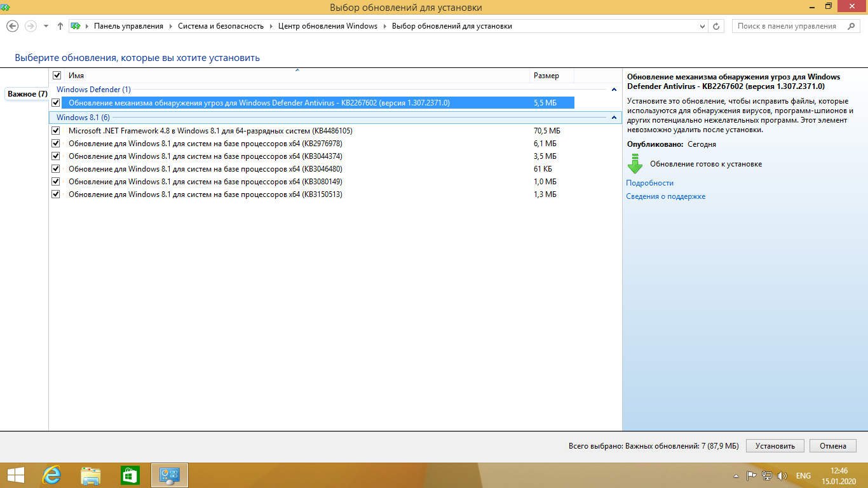The width and height of the screenshot is (868, 488).
Task: Open Action Center flag icon
Action: [x=751, y=475]
